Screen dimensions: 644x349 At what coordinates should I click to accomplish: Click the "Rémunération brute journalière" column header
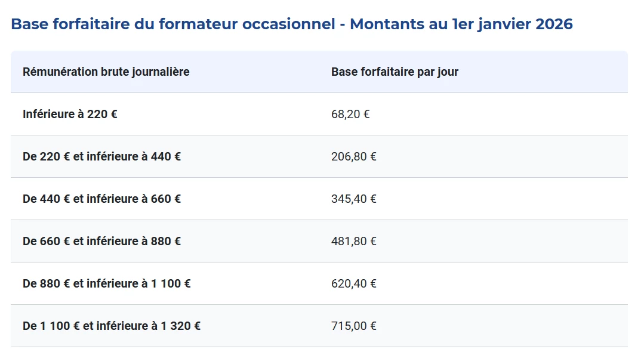pos(106,72)
